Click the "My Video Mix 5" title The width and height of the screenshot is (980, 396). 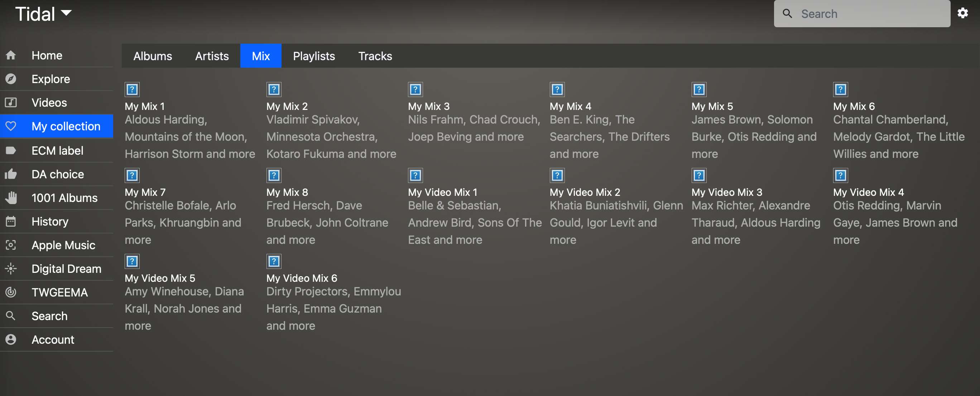point(160,278)
